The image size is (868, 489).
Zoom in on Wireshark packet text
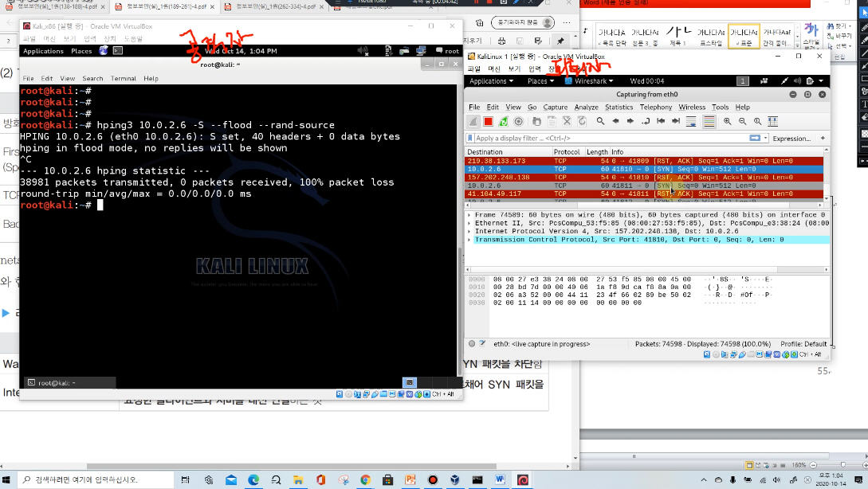tap(728, 122)
